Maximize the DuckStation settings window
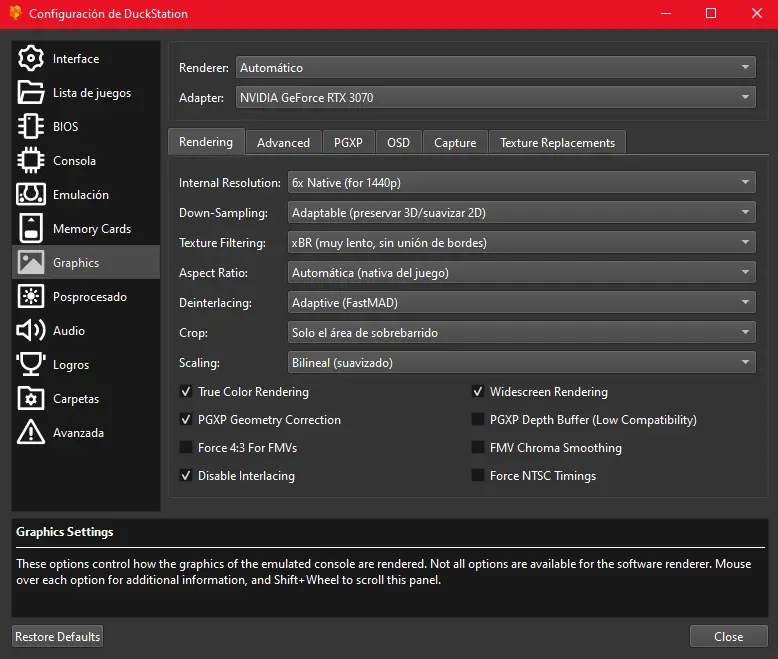 pos(711,13)
